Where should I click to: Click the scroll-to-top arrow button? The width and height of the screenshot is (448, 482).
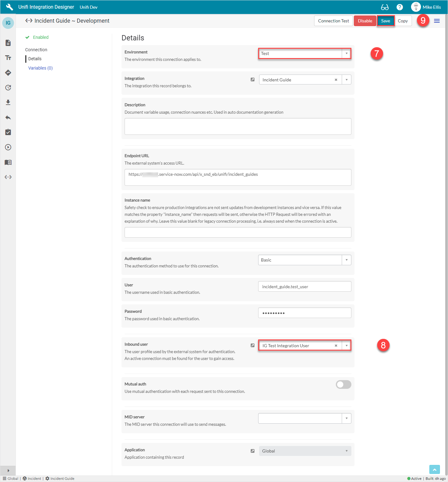pyautogui.click(x=434, y=470)
